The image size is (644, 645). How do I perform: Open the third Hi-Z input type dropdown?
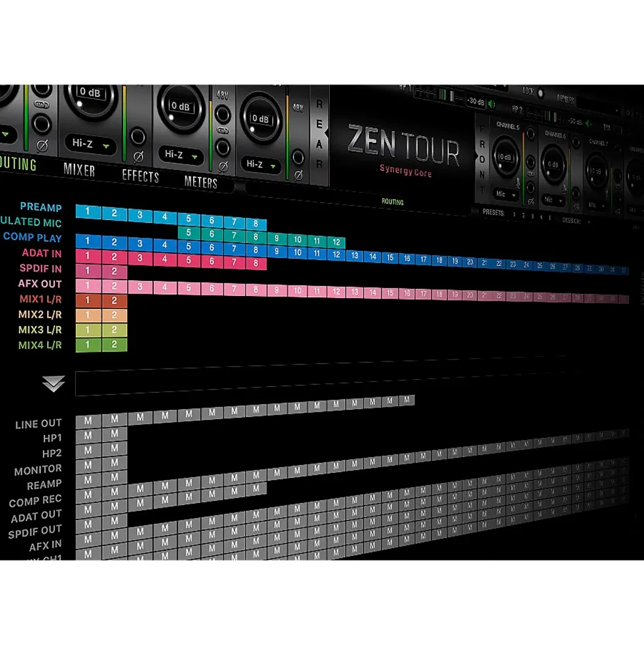pos(260,165)
